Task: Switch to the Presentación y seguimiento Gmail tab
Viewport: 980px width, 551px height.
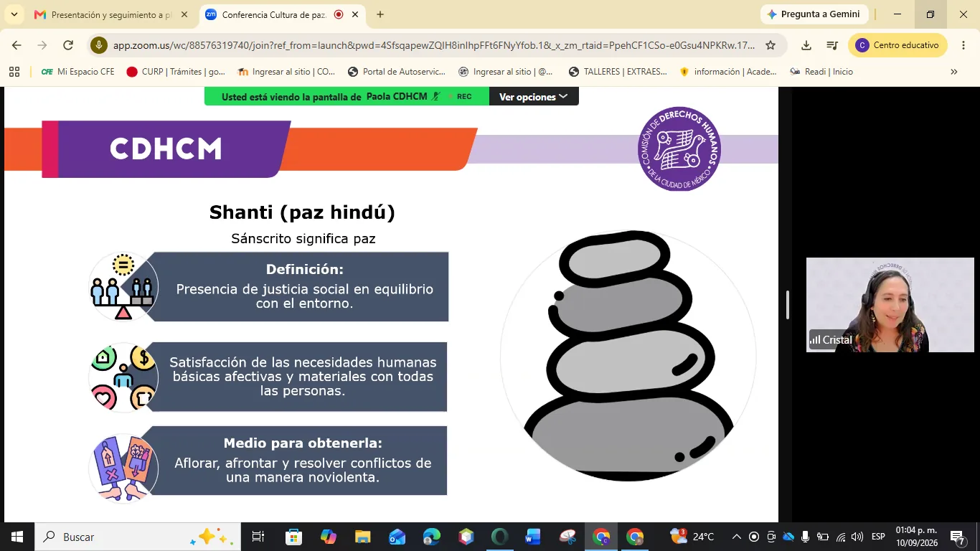Action: point(111,14)
